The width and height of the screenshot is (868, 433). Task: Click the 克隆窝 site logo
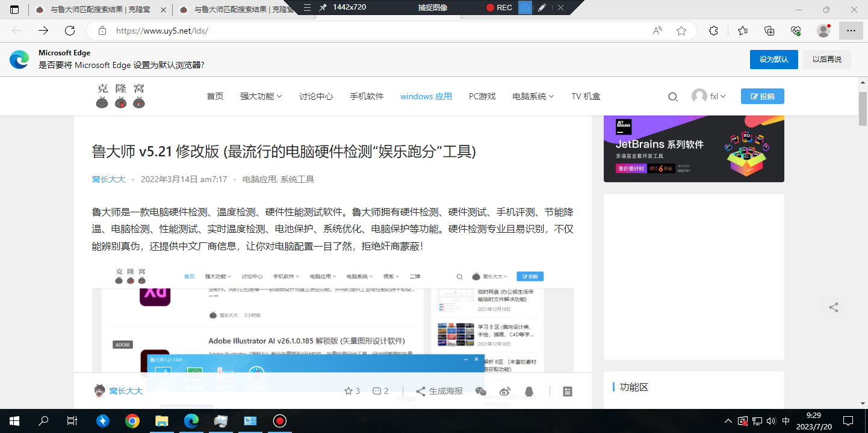click(x=120, y=96)
